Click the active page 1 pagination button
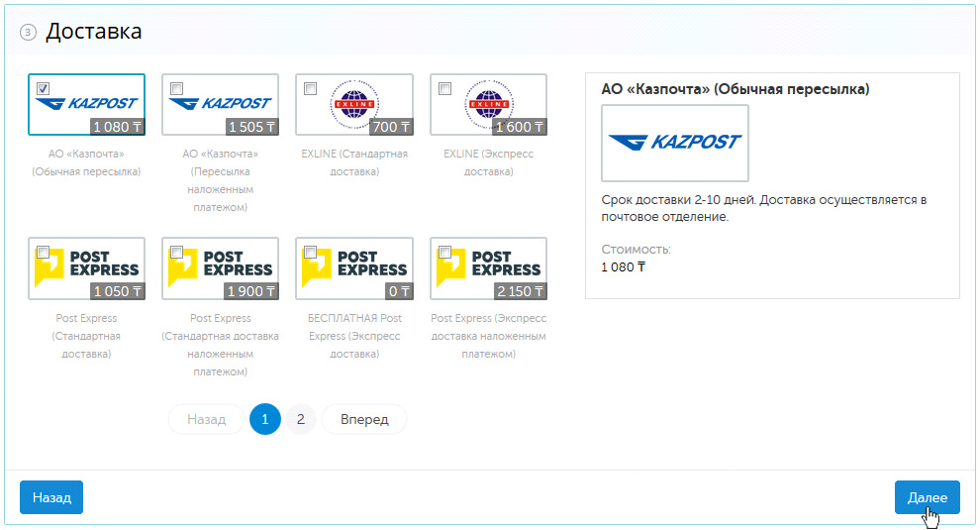The image size is (980, 530). (265, 419)
